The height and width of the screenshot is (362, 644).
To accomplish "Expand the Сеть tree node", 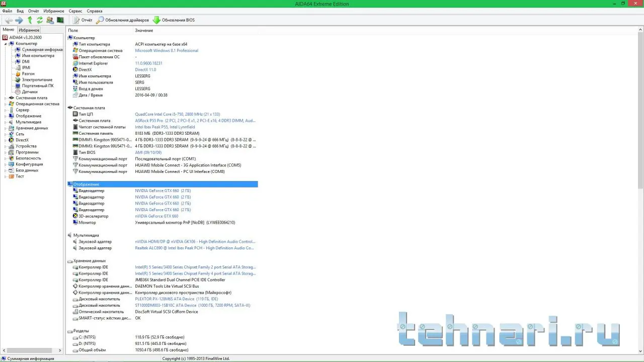I will [x=6, y=134].
